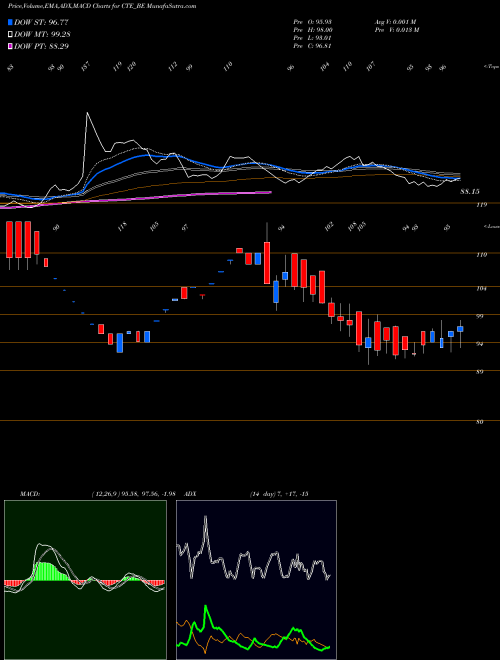Click the 'Pre H: 98.00' value
500x660 pixels.
[313, 29]
